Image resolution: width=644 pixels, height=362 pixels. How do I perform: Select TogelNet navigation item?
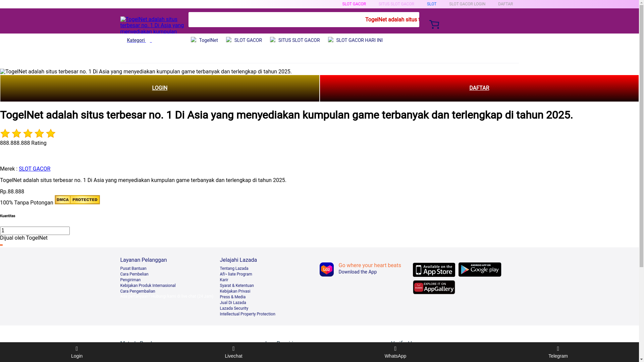click(x=204, y=40)
